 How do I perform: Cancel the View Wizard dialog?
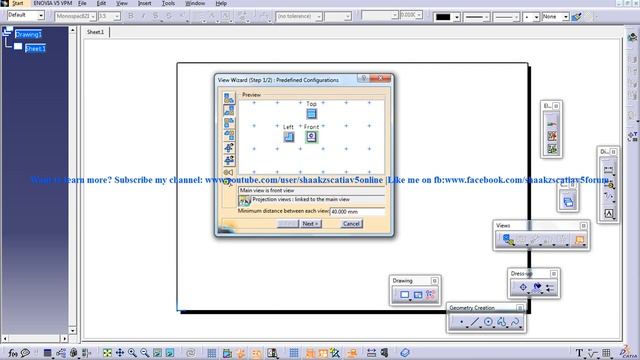351,224
